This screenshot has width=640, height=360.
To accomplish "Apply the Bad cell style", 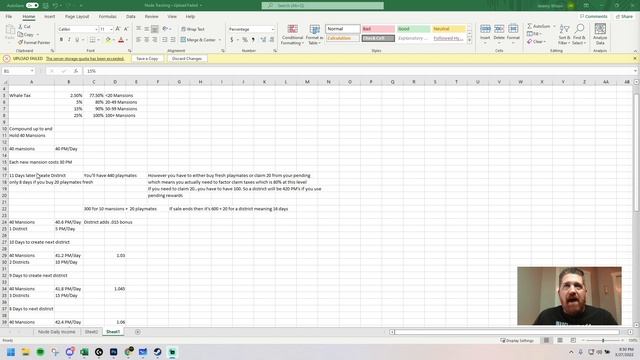I will [x=378, y=29].
